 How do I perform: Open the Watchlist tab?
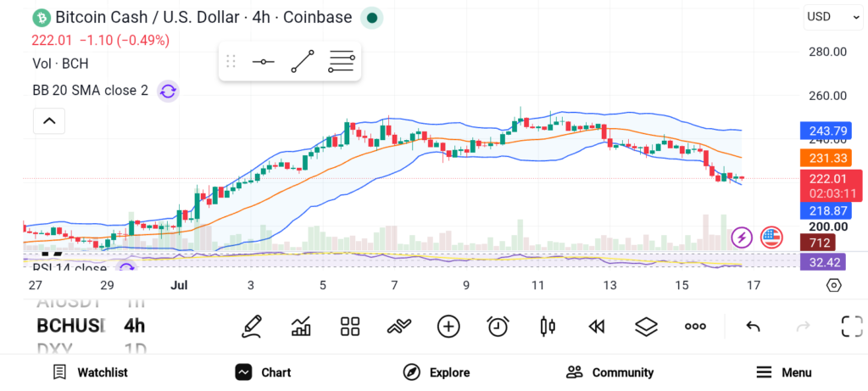pyautogui.click(x=90, y=372)
